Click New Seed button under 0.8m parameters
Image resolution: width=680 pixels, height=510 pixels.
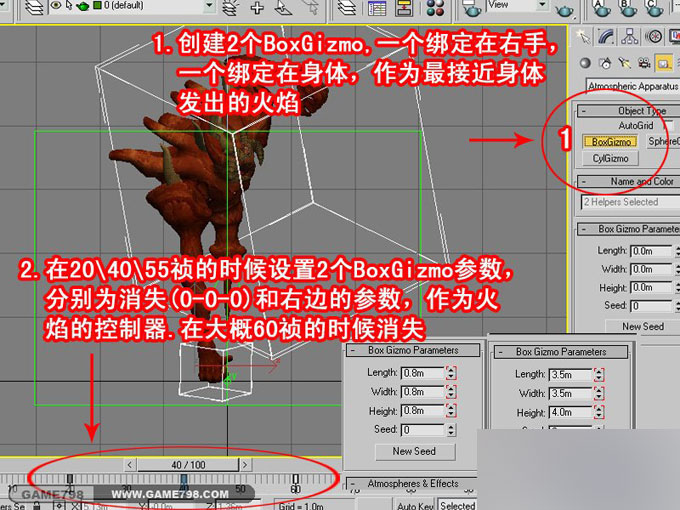415,451
